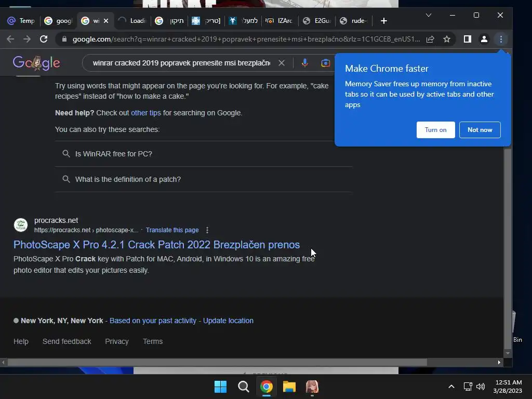Go back using the browser back arrow
532x399 pixels.
coord(10,39)
